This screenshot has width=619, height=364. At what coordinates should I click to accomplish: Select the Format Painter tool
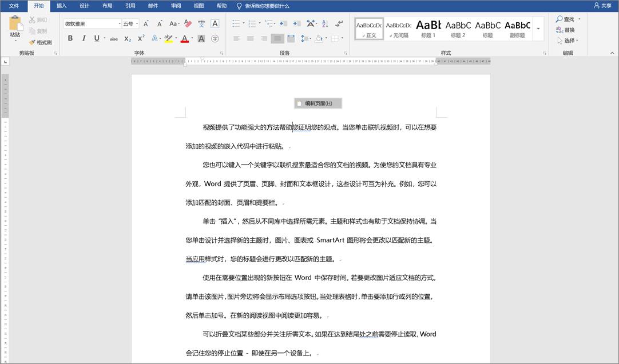point(40,42)
